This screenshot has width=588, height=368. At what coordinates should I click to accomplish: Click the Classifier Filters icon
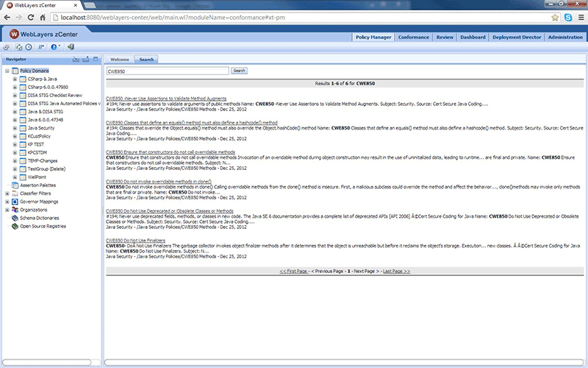pyautogui.click(x=15, y=194)
